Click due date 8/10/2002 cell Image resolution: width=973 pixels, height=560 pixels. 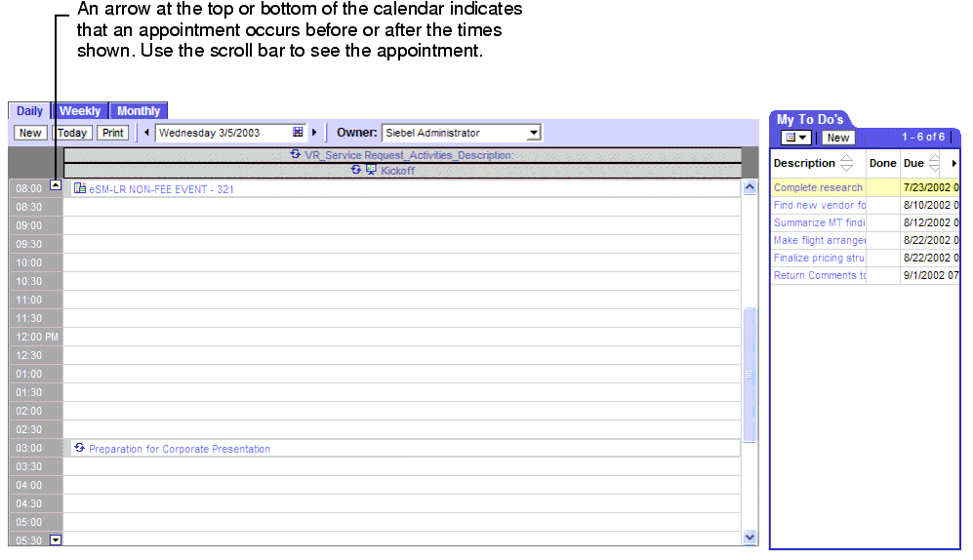[930, 205]
